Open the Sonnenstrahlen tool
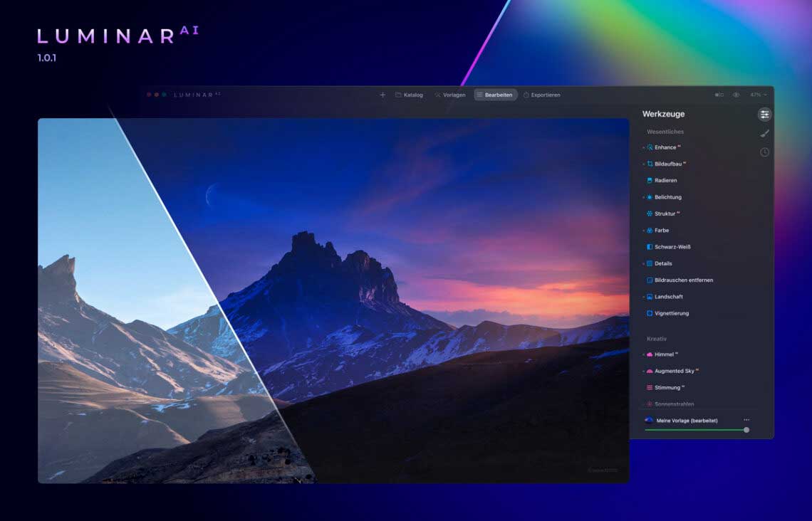The width and height of the screenshot is (812, 521). point(670,404)
